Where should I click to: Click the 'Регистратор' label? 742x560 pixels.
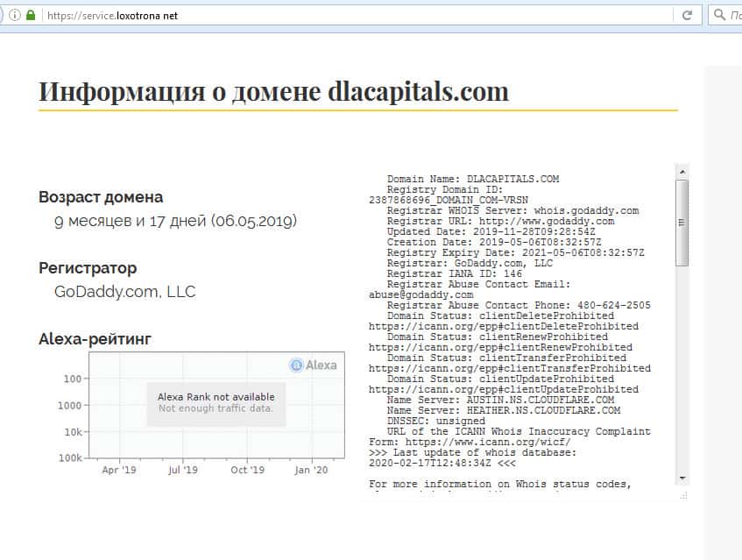88,268
